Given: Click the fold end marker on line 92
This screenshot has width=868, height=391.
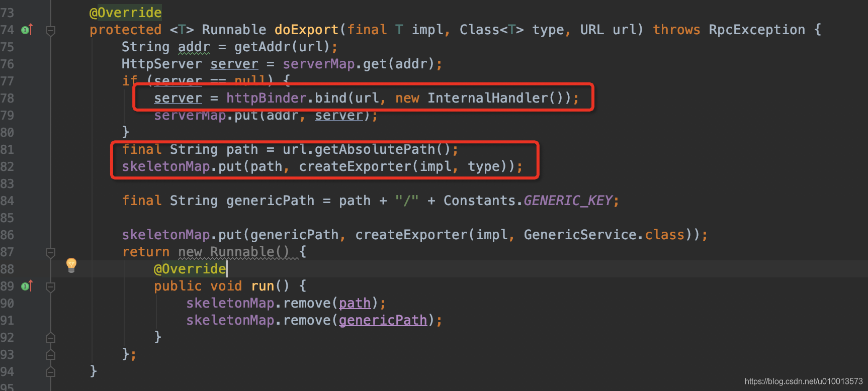Looking at the screenshot, I should click(51, 337).
